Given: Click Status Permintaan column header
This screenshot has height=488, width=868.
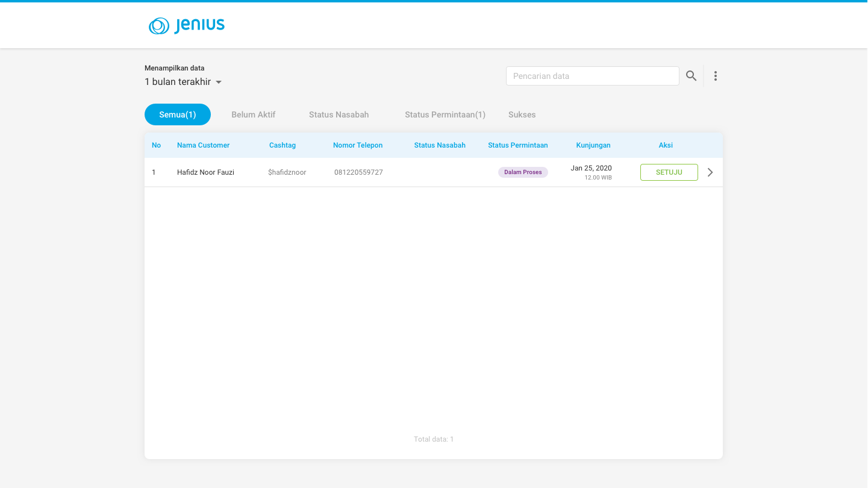Looking at the screenshot, I should (518, 145).
